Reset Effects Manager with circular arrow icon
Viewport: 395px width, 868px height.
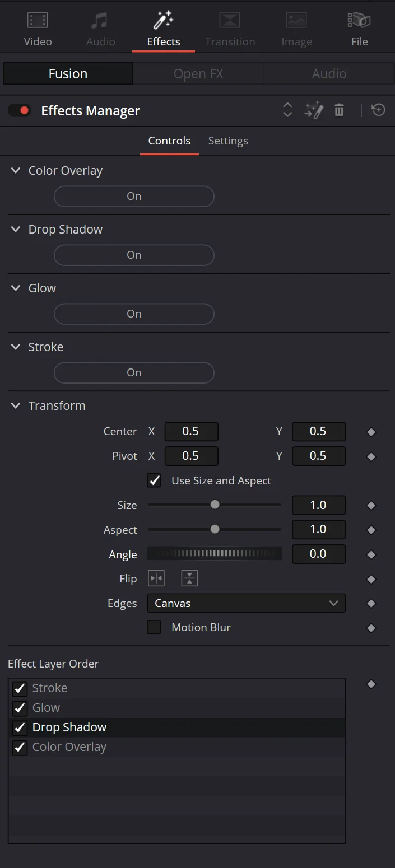[x=379, y=110]
